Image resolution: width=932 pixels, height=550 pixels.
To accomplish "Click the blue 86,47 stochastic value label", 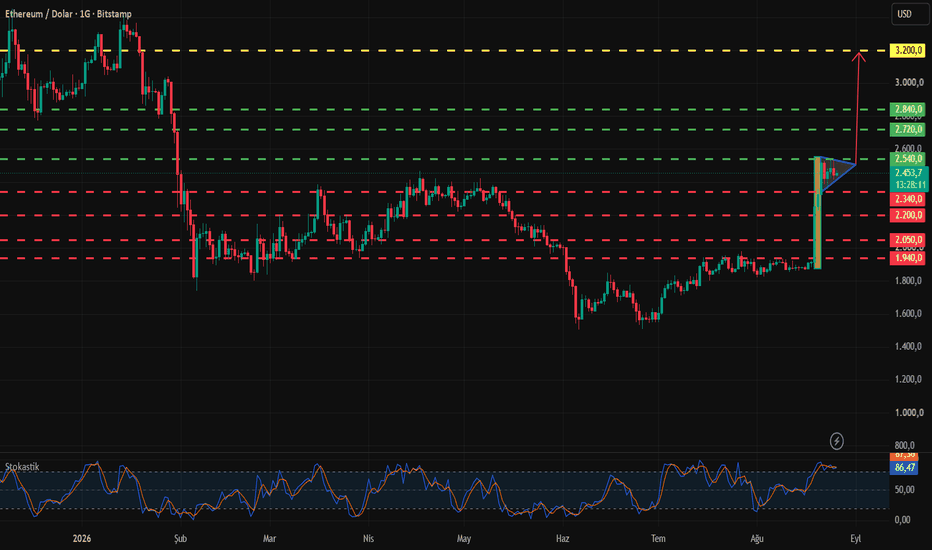I will pyautogui.click(x=904, y=468).
